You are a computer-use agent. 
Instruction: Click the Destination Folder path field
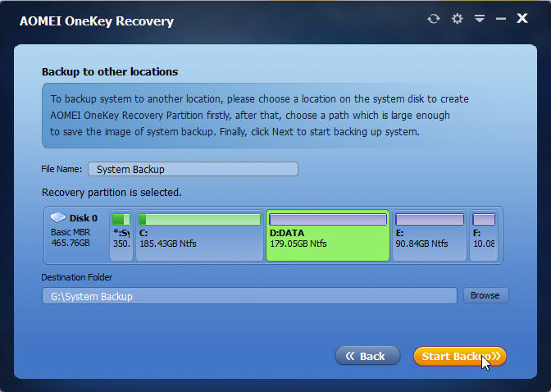(249, 296)
